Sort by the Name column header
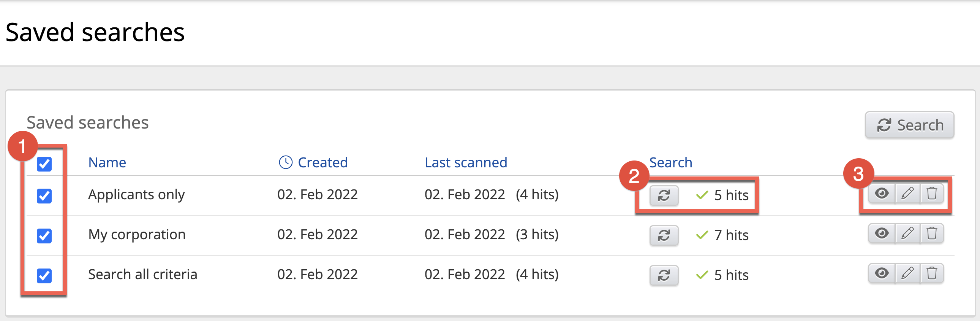 pyautogui.click(x=107, y=163)
